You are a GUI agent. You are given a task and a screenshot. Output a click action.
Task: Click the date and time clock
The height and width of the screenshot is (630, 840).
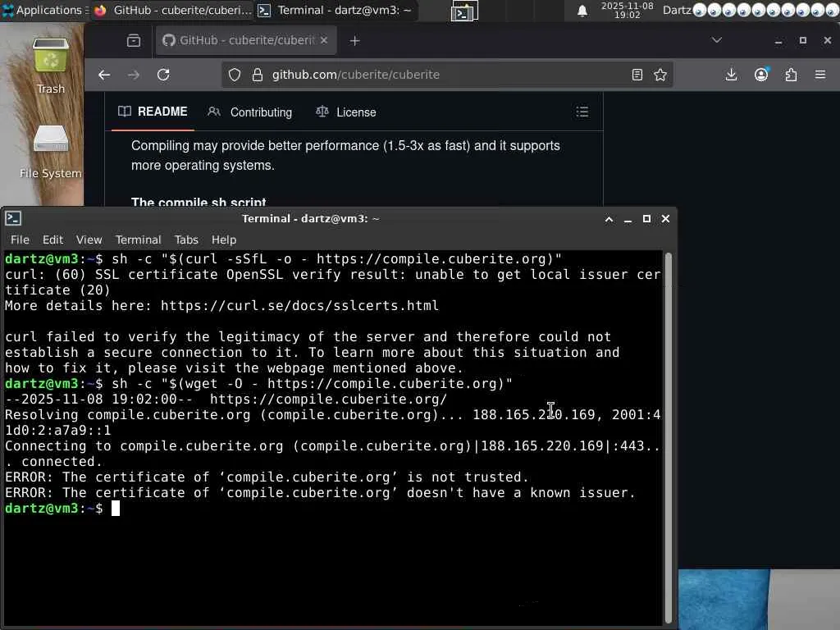click(x=628, y=10)
